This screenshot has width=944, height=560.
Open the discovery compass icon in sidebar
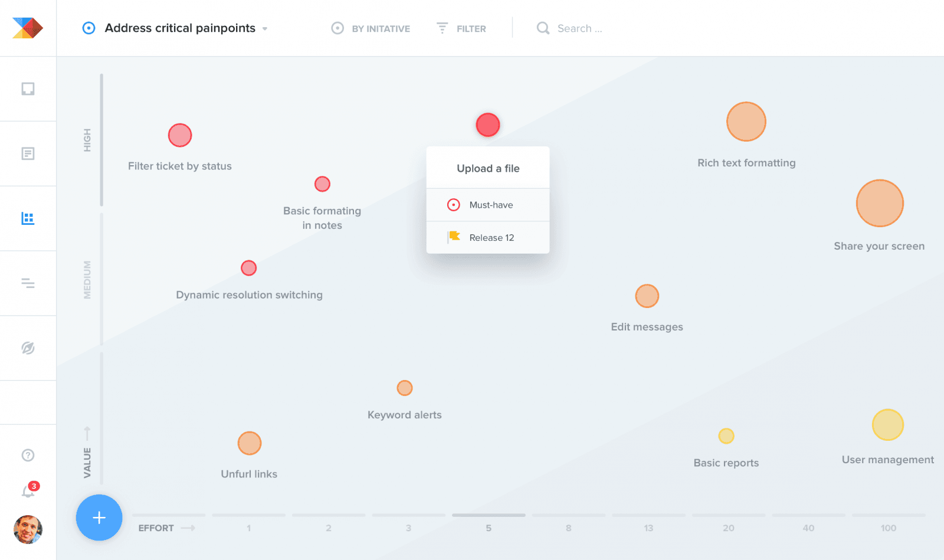[28, 348]
